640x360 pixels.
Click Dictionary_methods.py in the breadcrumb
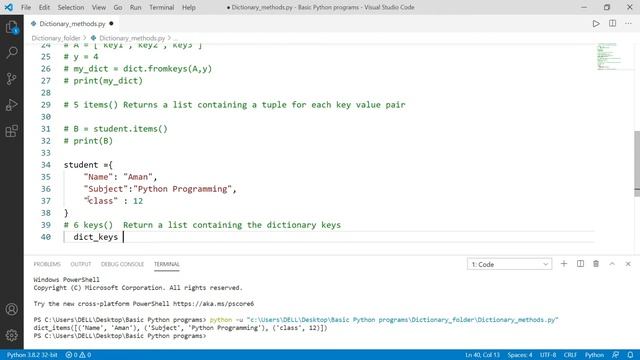click(x=132, y=38)
